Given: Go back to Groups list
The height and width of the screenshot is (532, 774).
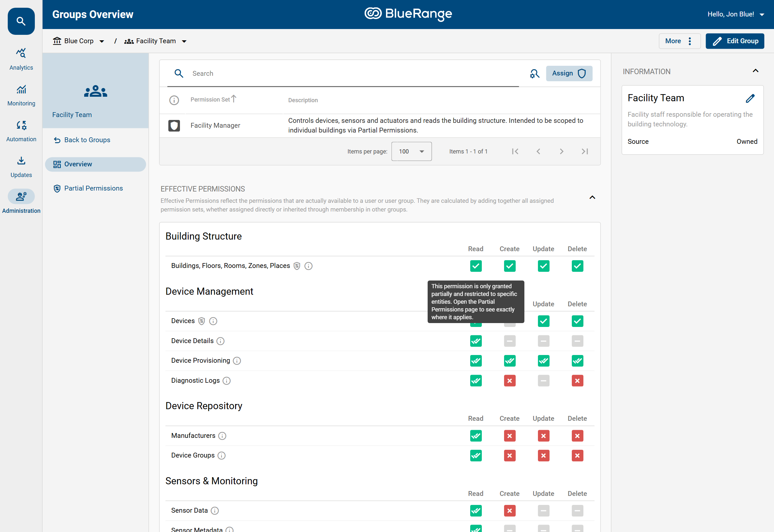Looking at the screenshot, I should coord(82,140).
